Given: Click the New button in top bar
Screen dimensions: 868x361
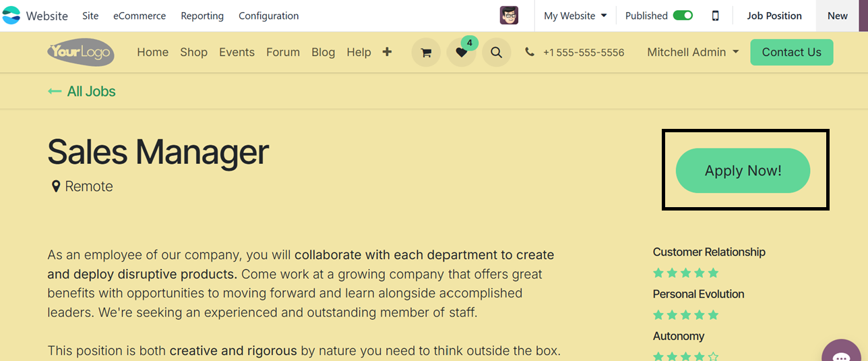Looking at the screenshot, I should (838, 16).
